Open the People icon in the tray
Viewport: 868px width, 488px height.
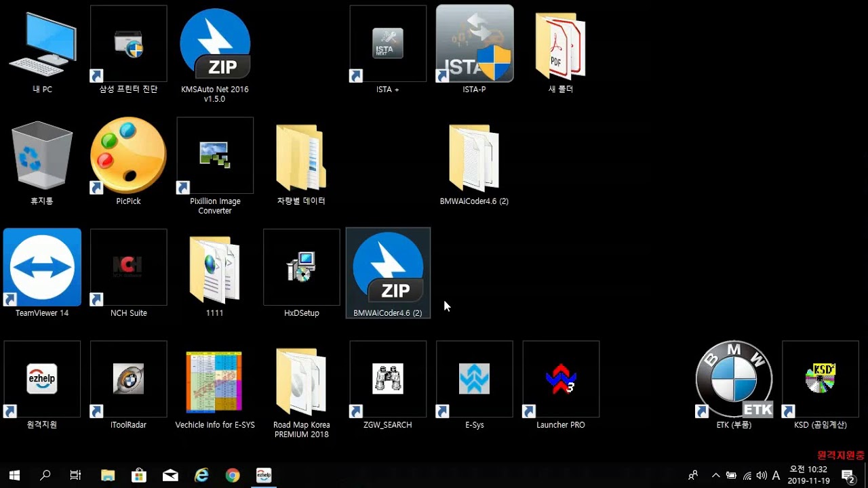pyautogui.click(x=693, y=475)
